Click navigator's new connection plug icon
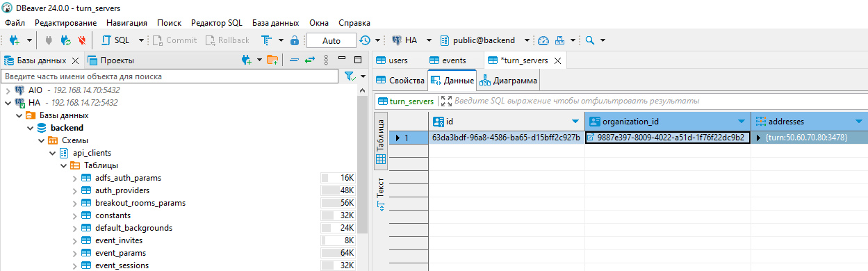Image resolution: width=868 pixels, height=271 pixels. tap(246, 60)
